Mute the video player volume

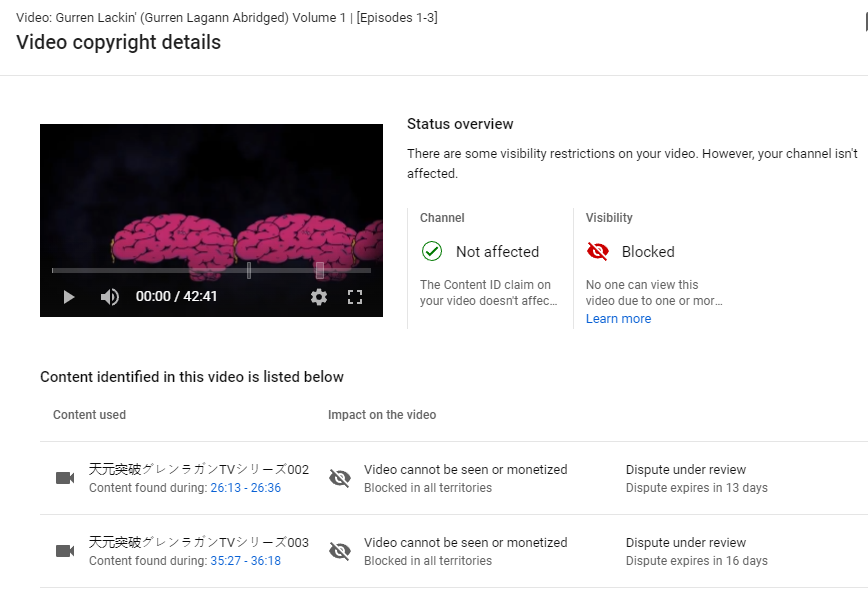click(110, 297)
